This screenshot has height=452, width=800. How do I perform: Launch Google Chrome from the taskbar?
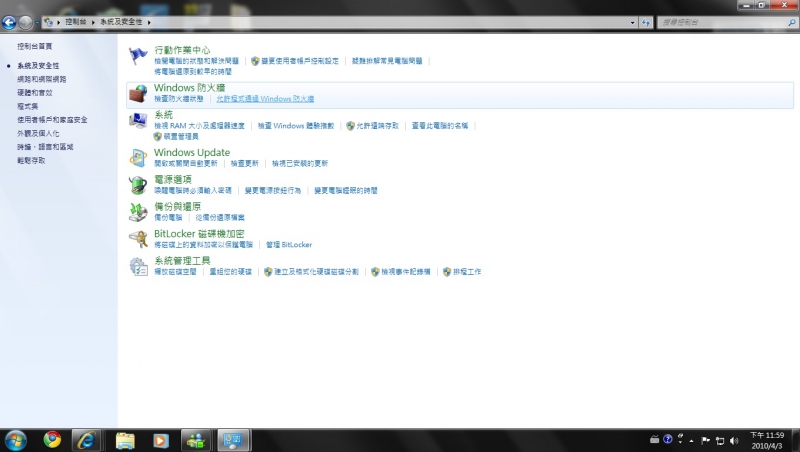click(x=52, y=439)
